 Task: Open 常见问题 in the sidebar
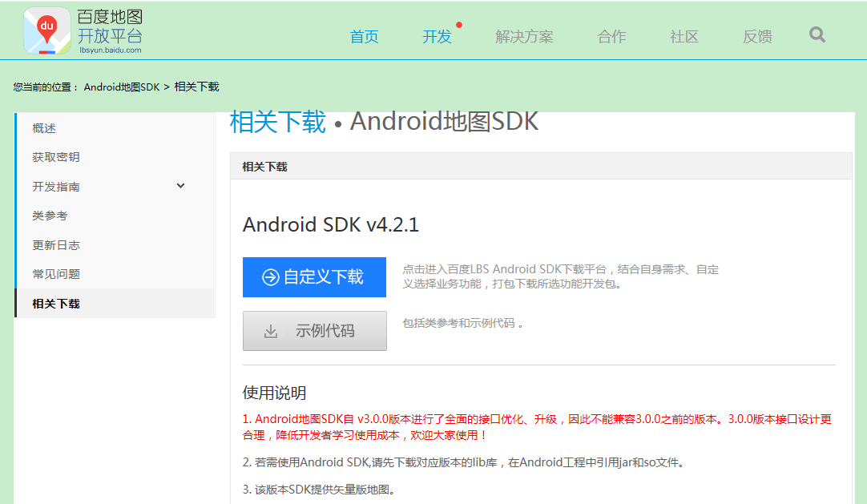tap(56, 274)
